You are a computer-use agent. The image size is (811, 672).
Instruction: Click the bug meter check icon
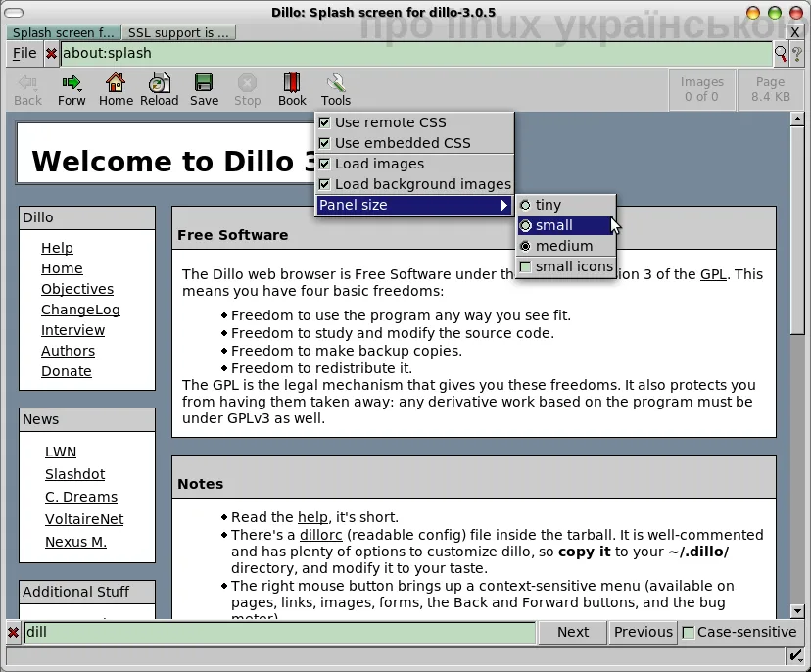[x=795, y=656]
